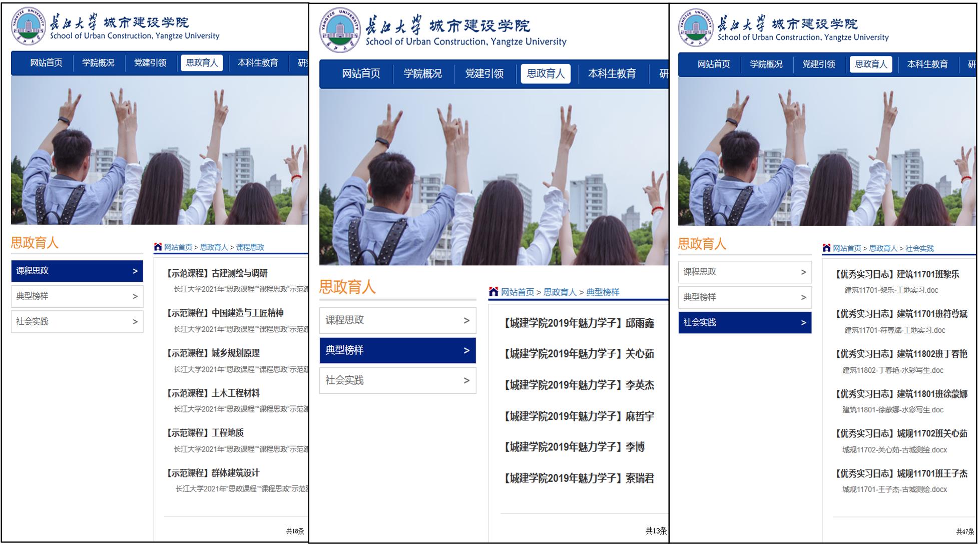Open 建筑11802-丁春艳-水彩写生.doc file link

point(892,370)
